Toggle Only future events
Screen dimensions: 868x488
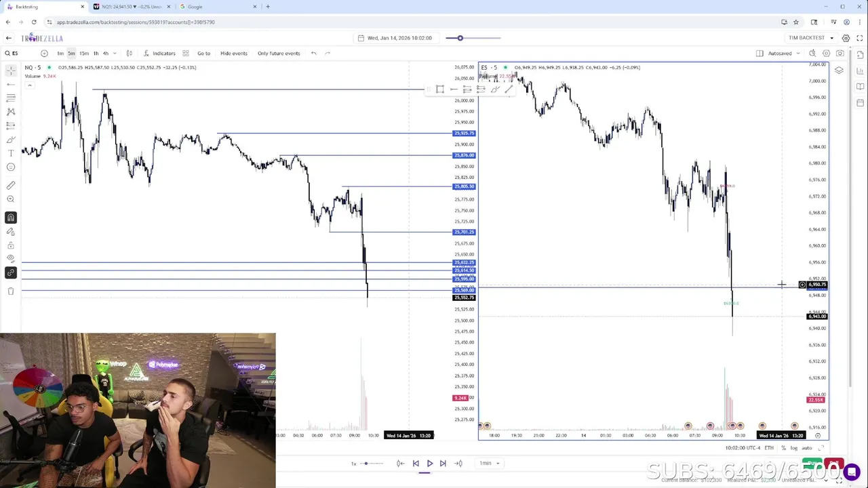point(279,54)
